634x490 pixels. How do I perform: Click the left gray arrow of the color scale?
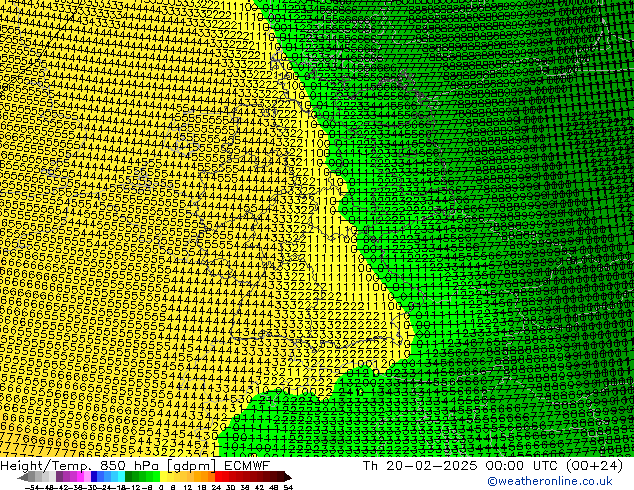23,477
